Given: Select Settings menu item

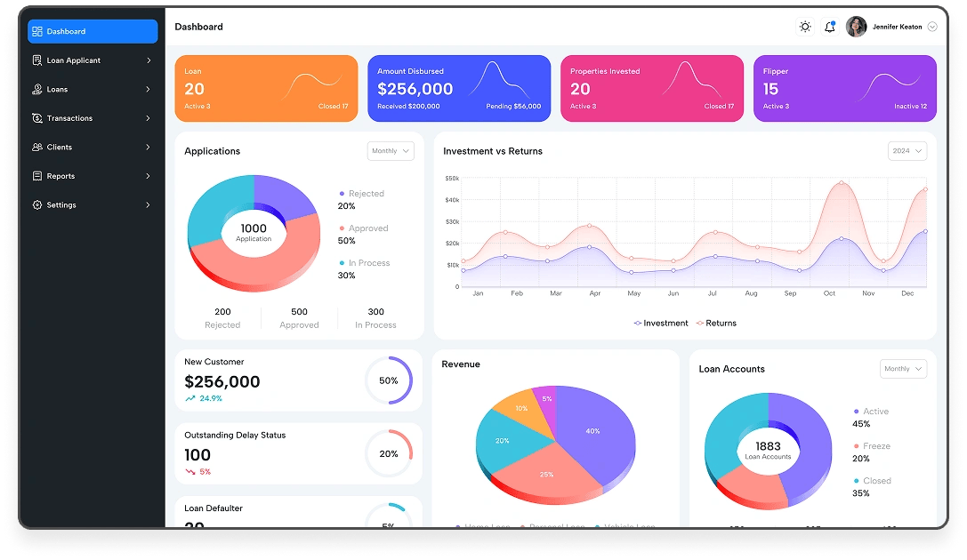Looking at the screenshot, I should pos(93,205).
